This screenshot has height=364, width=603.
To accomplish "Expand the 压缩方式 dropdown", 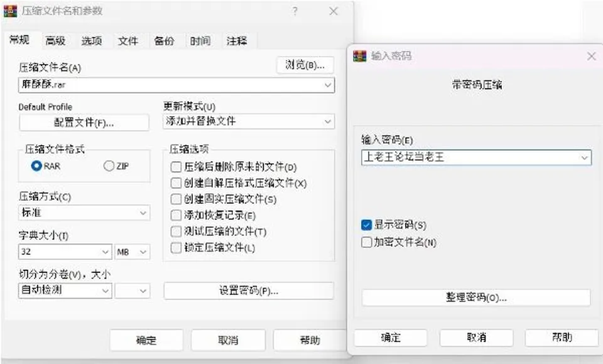I will coord(143,213).
